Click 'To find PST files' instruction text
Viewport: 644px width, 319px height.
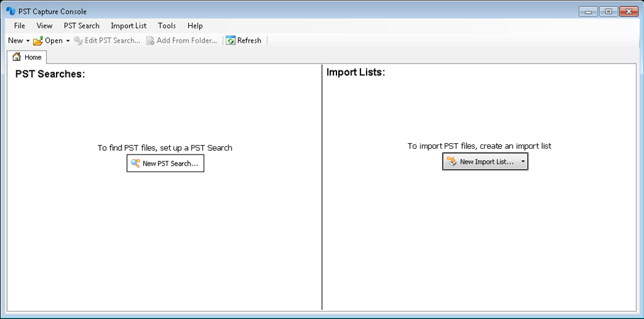click(x=165, y=148)
